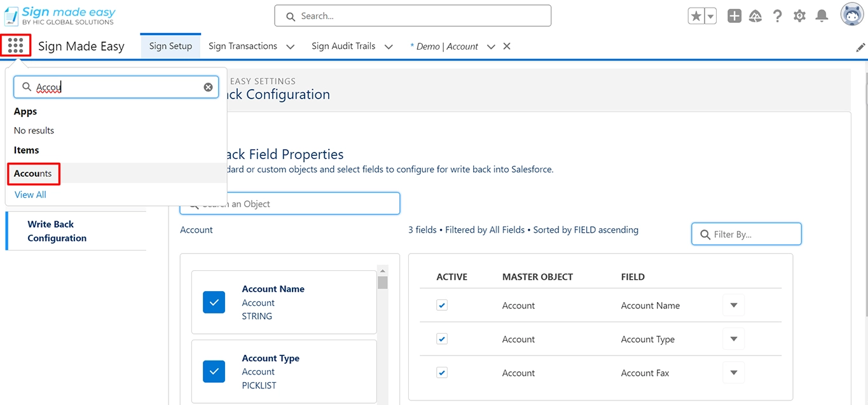Image resolution: width=868 pixels, height=405 pixels.
Task: Click the Search an Object field
Action: click(290, 203)
